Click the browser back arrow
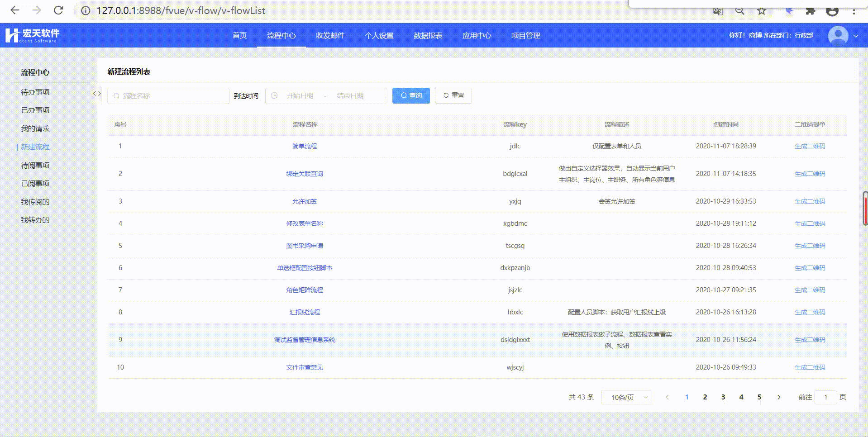Viewport: 868px width, 437px height. pos(15,10)
